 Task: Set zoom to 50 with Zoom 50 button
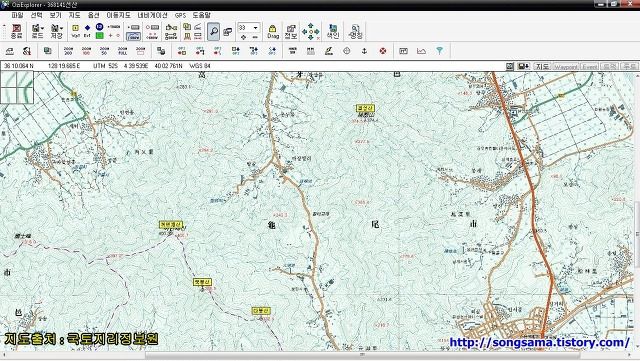coord(104,51)
